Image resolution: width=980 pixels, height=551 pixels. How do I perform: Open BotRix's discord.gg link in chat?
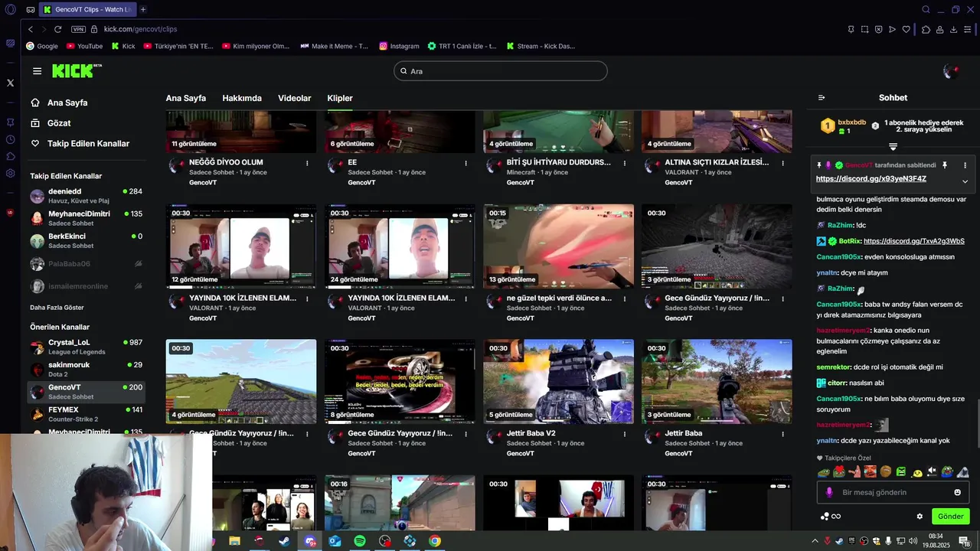tap(914, 241)
